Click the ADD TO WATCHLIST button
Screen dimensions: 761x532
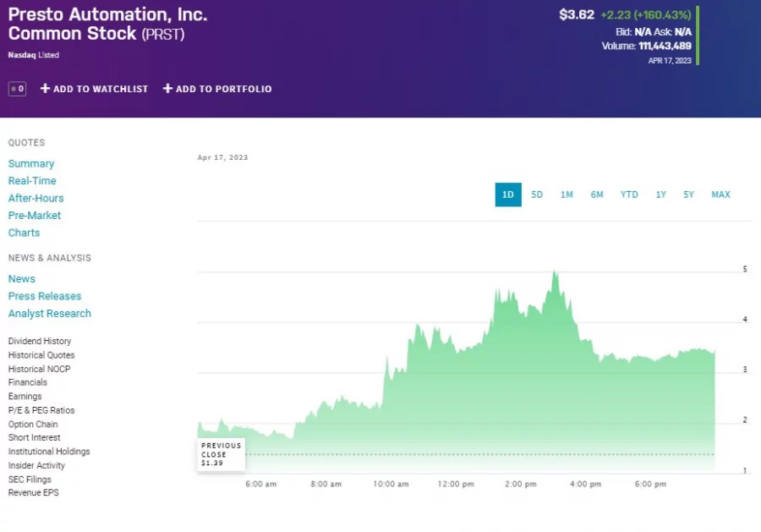tap(94, 88)
